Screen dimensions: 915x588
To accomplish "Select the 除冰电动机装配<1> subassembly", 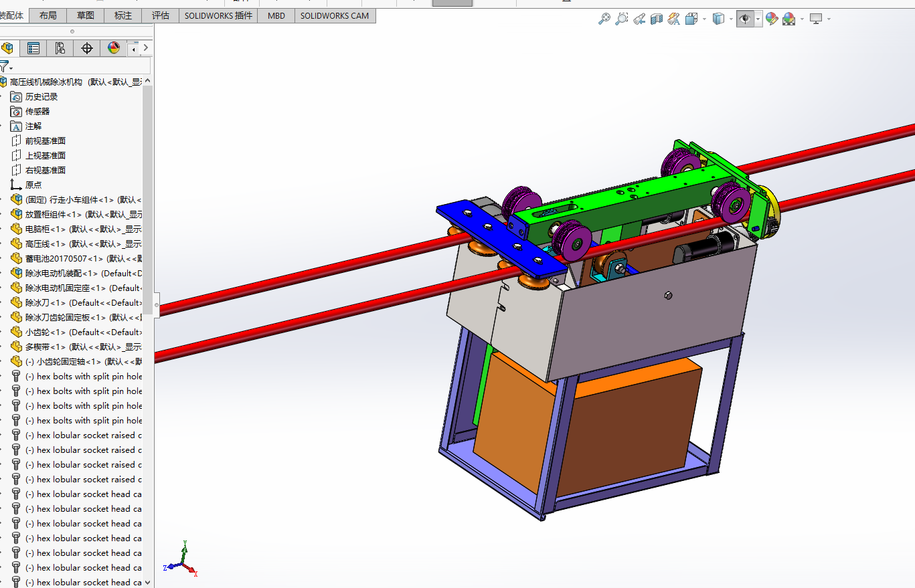I will [76, 273].
